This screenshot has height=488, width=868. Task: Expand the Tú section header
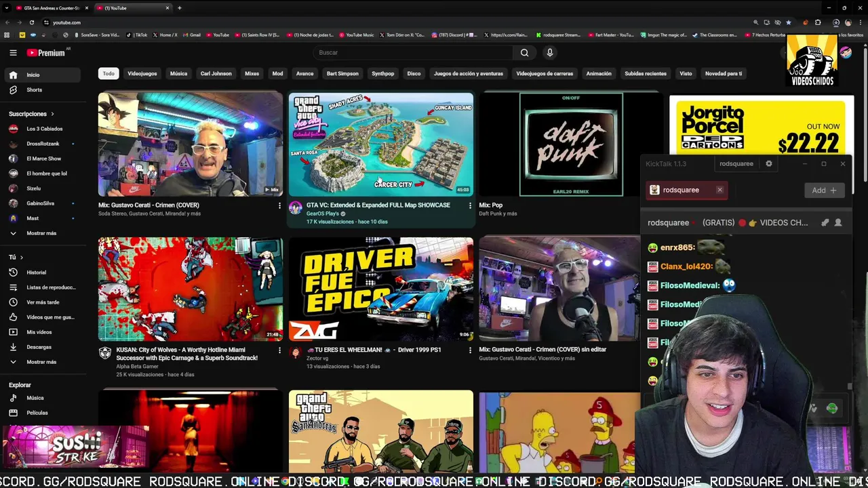coord(16,257)
